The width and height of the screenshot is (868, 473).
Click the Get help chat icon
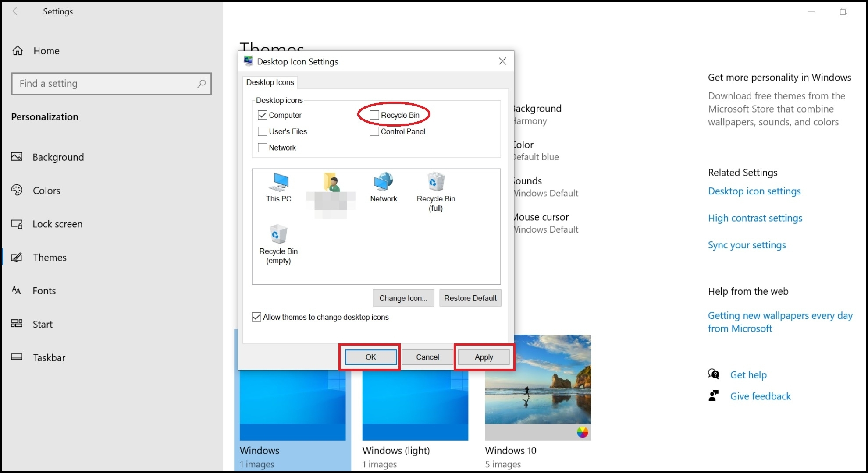pos(713,374)
